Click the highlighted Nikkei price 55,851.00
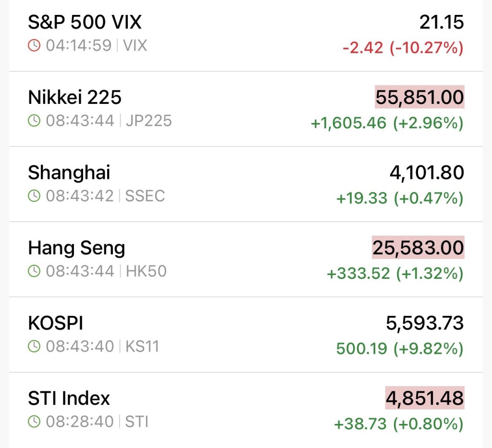The height and width of the screenshot is (448, 492). [419, 98]
